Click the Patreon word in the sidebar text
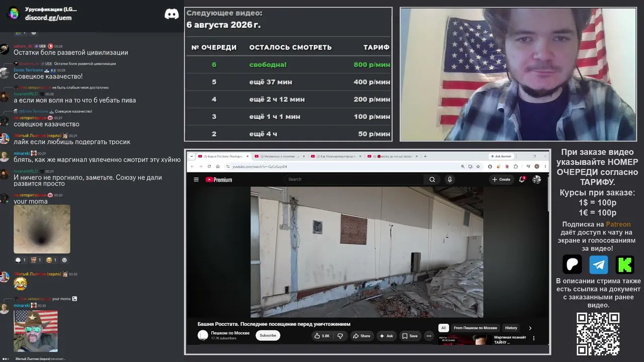Viewport: 644px width, 362px height. click(x=618, y=224)
